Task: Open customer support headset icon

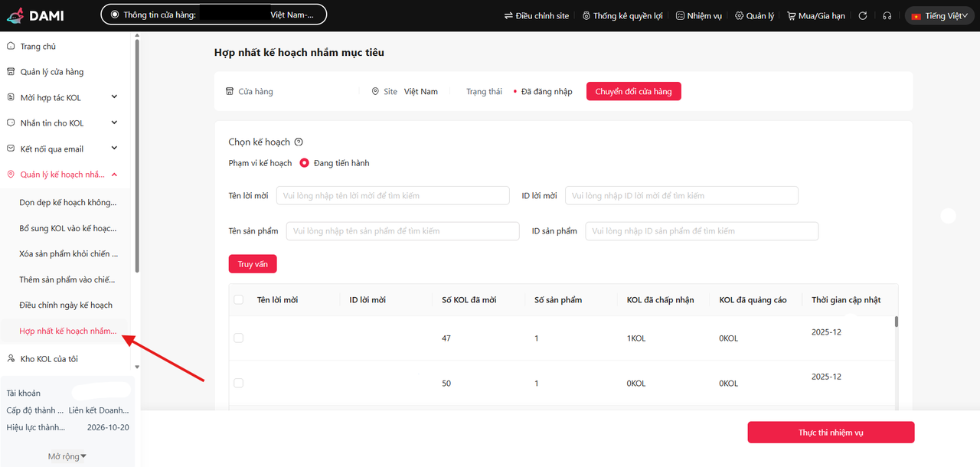Action: (x=887, y=15)
